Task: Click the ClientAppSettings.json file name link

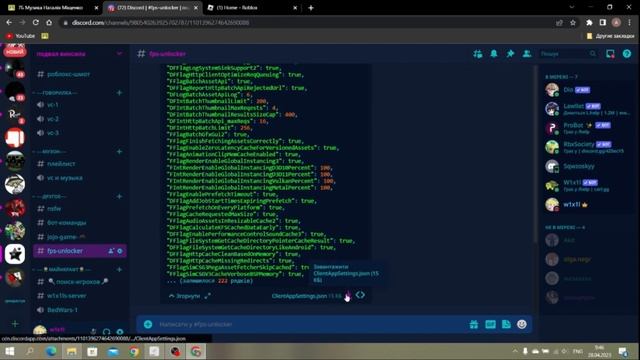Action: click(299, 296)
